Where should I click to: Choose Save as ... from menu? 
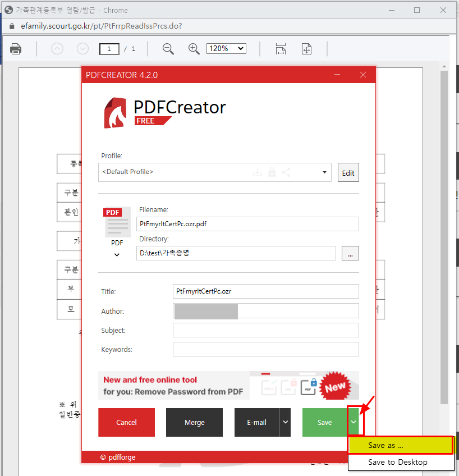pos(401,445)
